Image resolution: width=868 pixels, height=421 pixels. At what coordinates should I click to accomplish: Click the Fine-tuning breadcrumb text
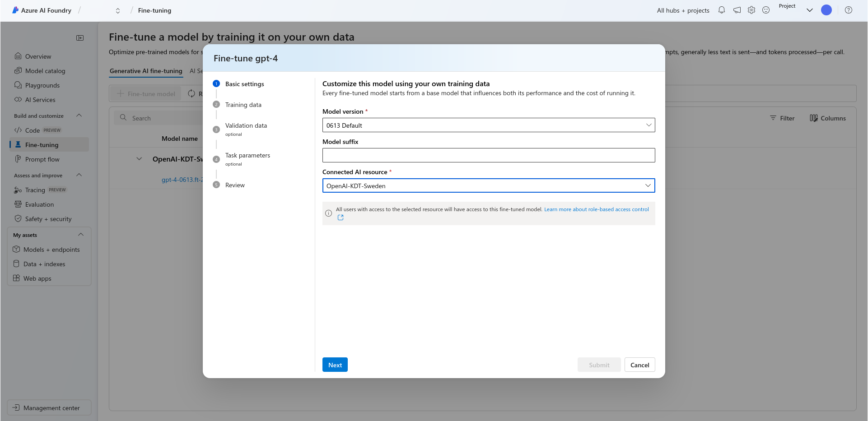click(154, 10)
